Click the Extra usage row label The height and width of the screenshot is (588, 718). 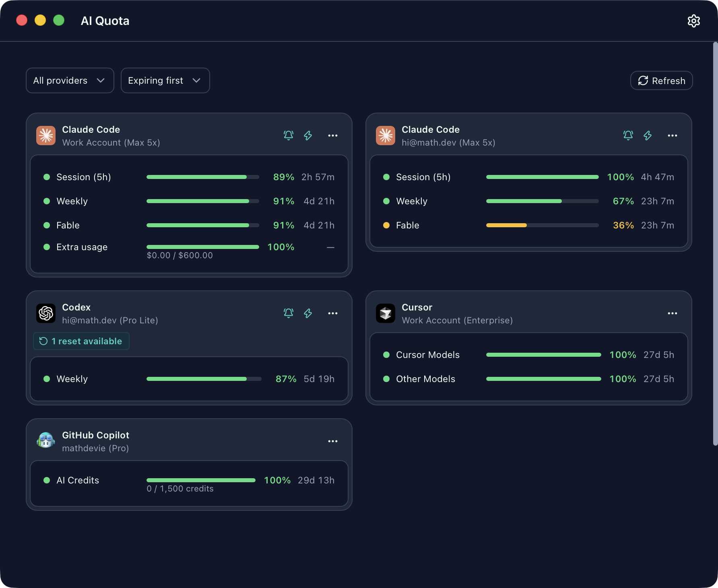[82, 247]
